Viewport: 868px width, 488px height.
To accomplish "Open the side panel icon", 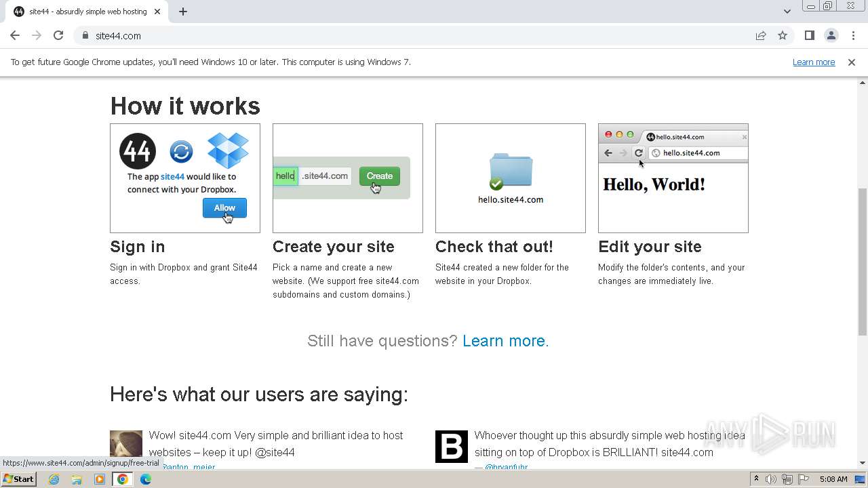I will 809,35.
